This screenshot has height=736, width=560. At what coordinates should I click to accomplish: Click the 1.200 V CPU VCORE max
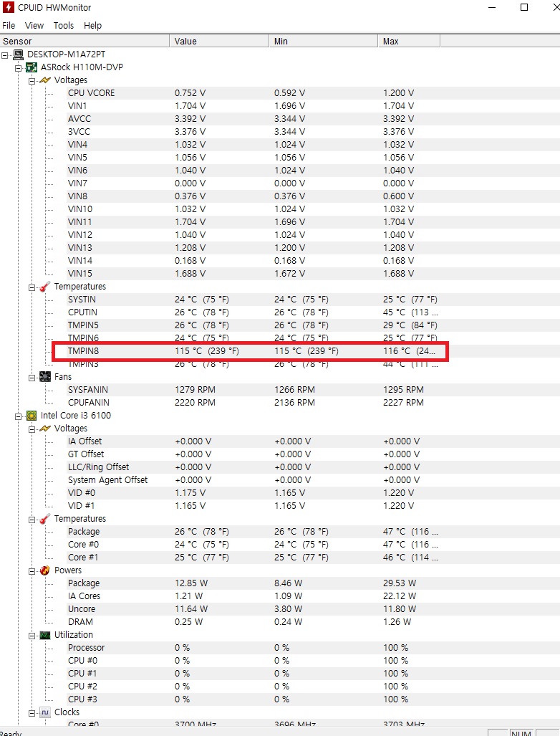pyautogui.click(x=399, y=93)
